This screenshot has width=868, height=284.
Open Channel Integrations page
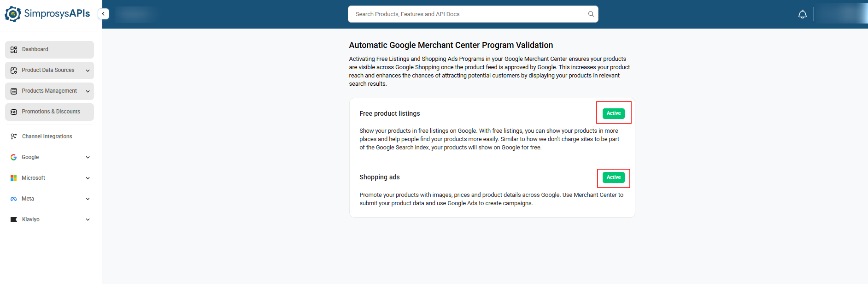(x=49, y=136)
